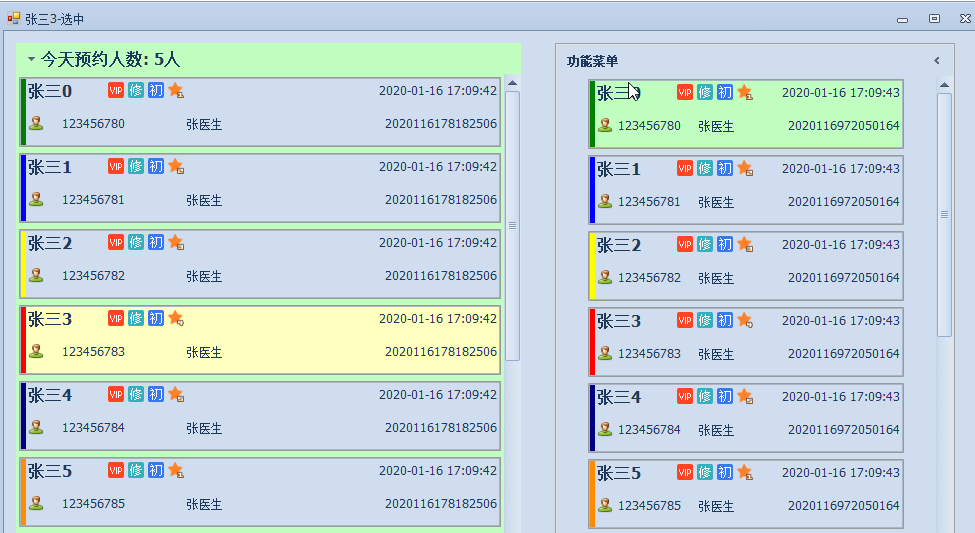Click order number 202011697205​0164 on 功能菜单 card 张三1
This screenshot has height=533, width=975.
pyautogui.click(x=844, y=202)
